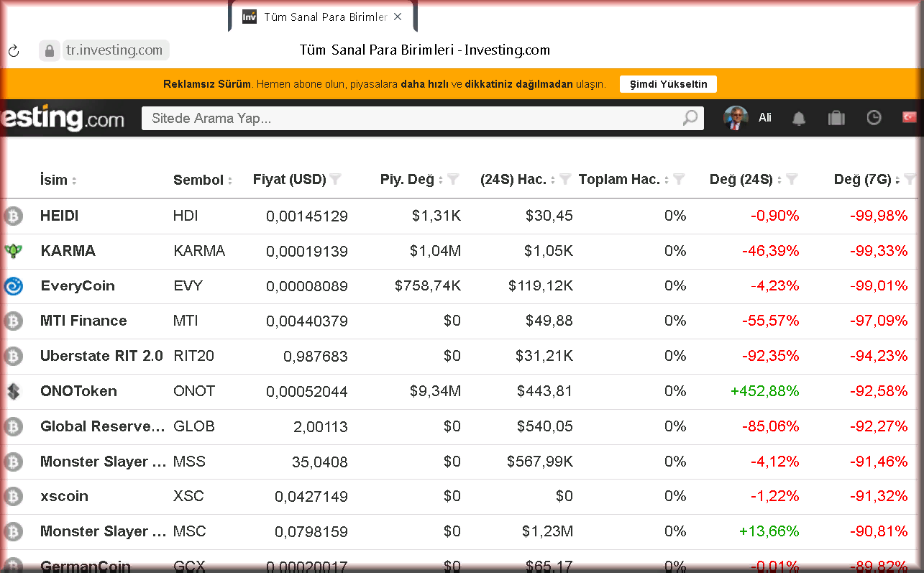
Task: Click the clock history icon
Action: pos(874,118)
